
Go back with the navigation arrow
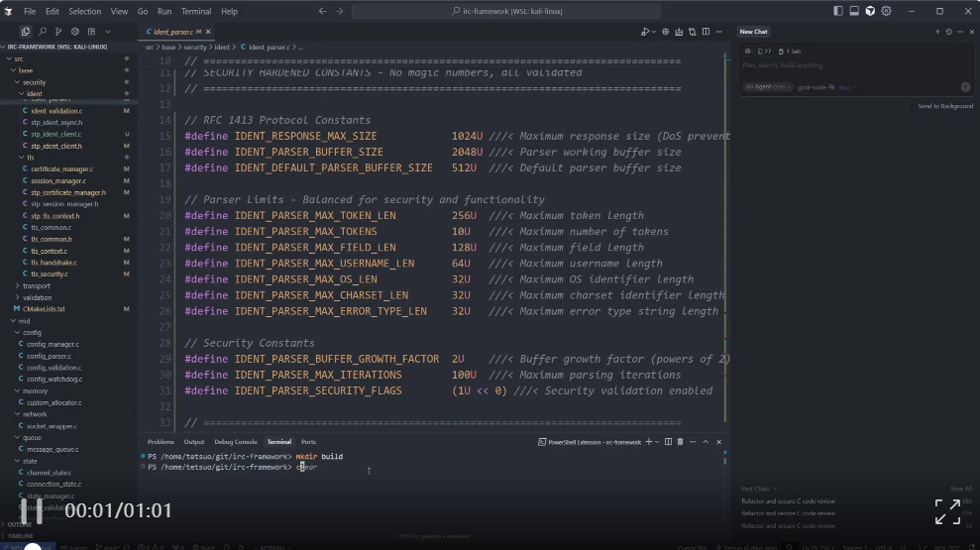322,11
